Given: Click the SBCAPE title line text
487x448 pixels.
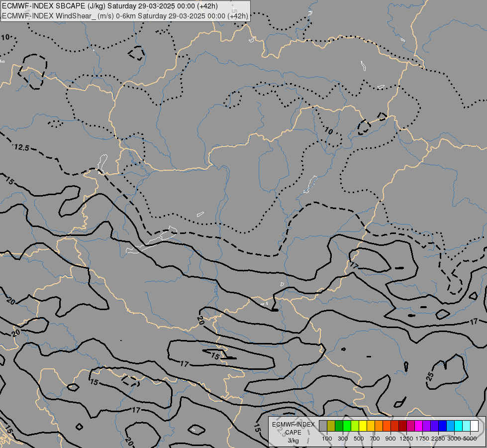Looking at the screenshot, I should tap(110, 6).
